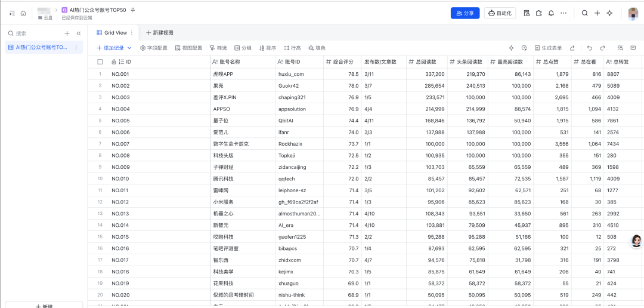
Task: Click the 添加记录 add record button
Action: (x=110, y=48)
